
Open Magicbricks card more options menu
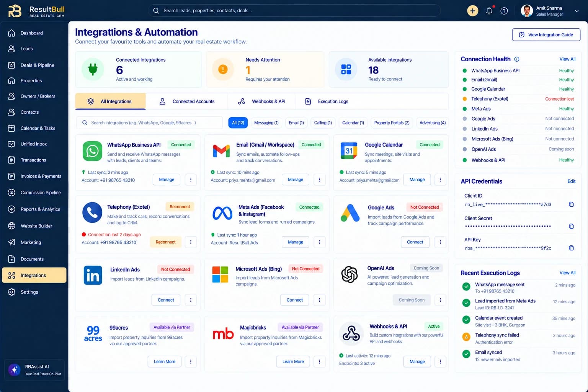[x=320, y=362]
